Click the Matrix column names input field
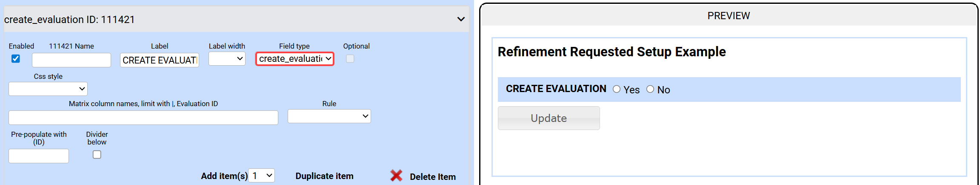This screenshot has height=185, width=980. [x=143, y=118]
